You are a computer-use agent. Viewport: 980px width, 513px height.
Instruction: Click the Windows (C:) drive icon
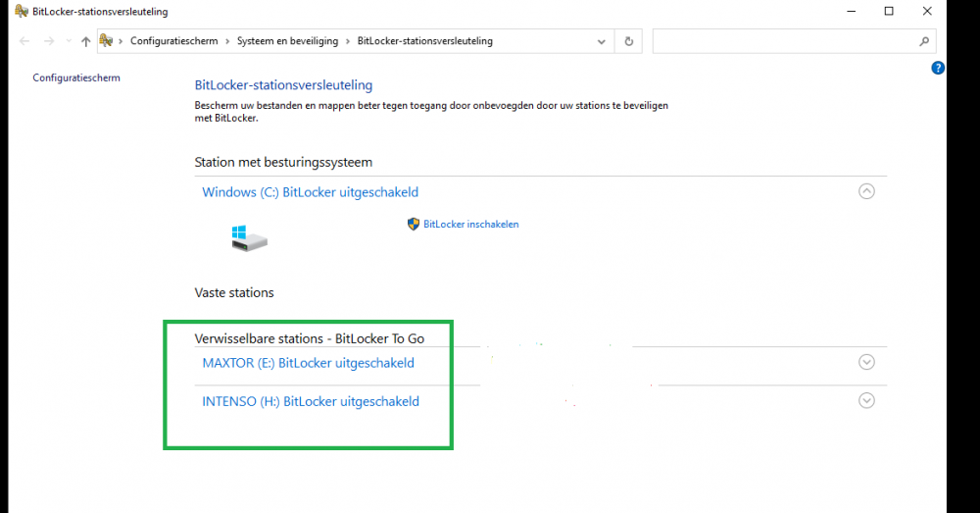(249, 238)
